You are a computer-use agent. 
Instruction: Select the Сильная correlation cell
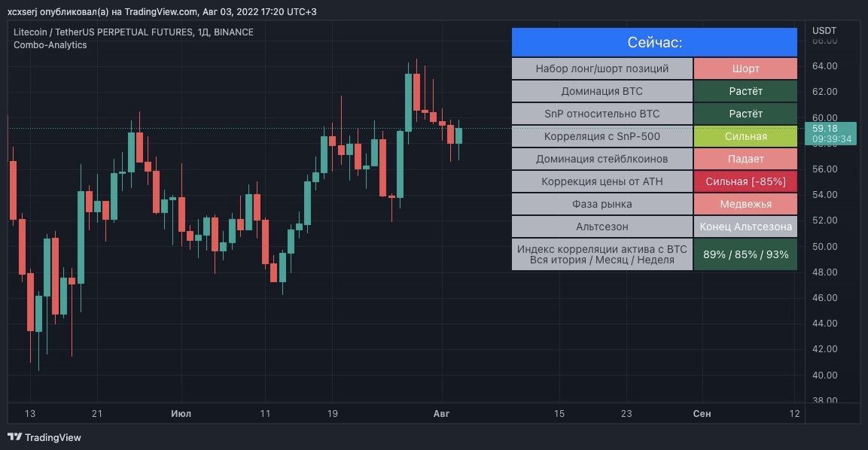(745, 136)
